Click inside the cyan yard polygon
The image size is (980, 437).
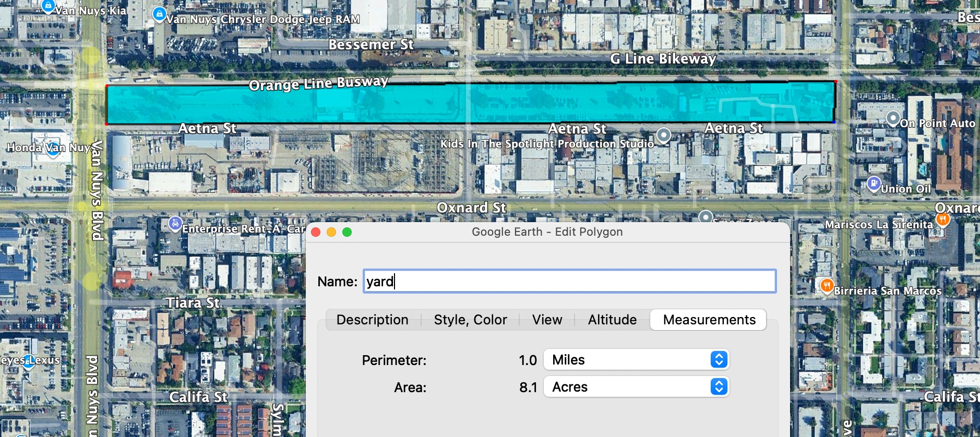pos(470,103)
